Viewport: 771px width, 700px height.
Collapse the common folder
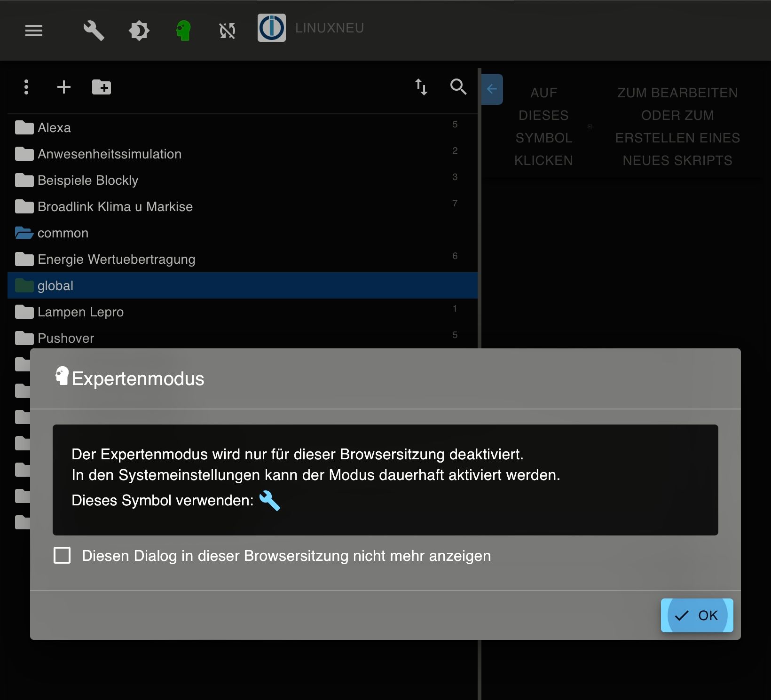pos(243,233)
